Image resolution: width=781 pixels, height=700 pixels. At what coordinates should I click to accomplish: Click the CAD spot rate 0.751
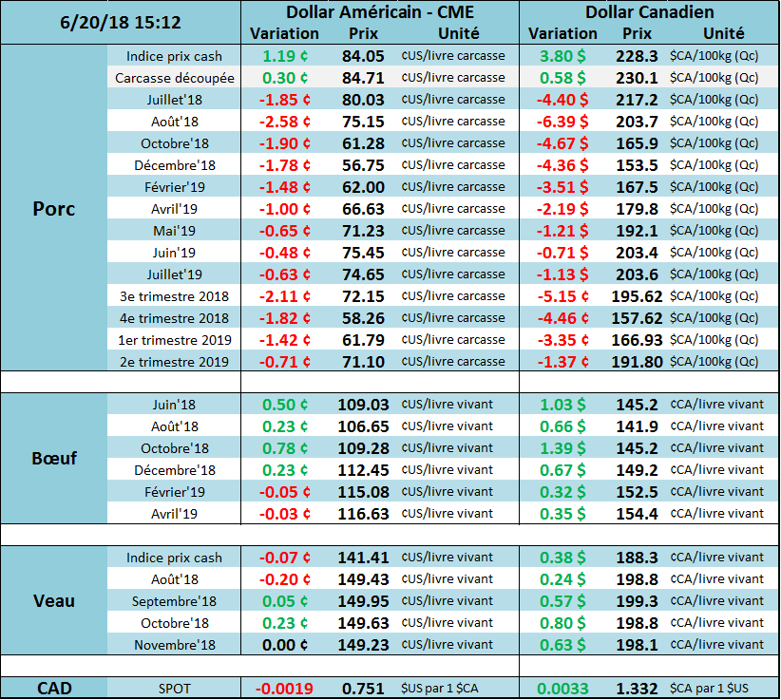coord(363,689)
